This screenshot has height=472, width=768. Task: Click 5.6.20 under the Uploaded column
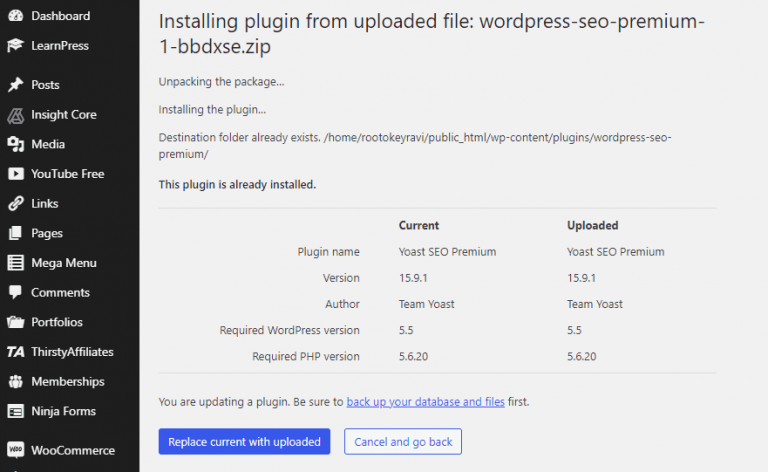582,356
